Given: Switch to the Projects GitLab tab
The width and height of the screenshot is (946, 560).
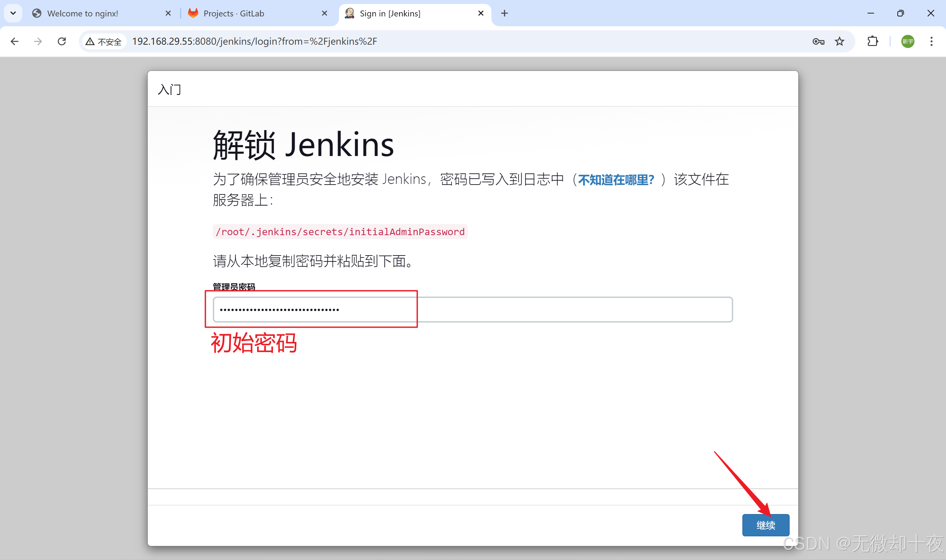Looking at the screenshot, I should click(x=234, y=13).
